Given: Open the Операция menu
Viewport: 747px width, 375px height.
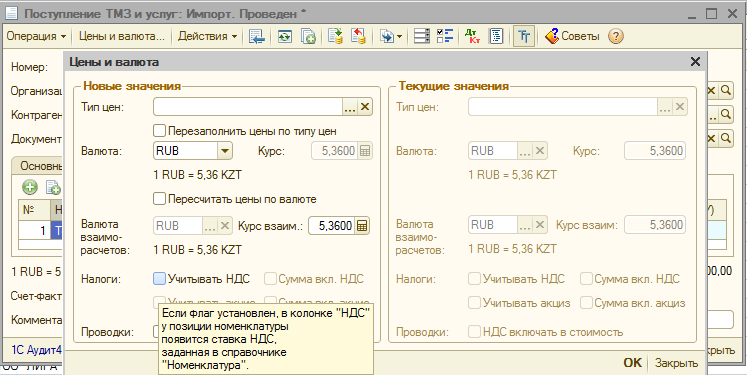Looking at the screenshot, I should coord(37,36).
